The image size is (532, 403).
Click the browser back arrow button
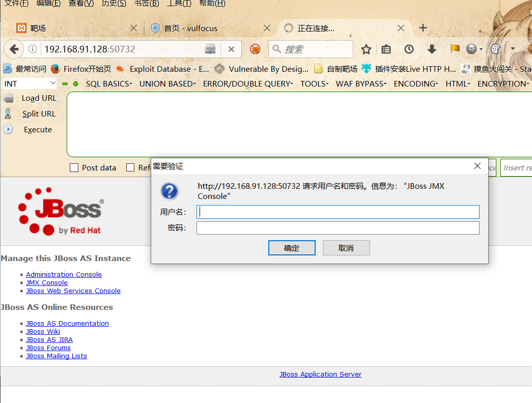[14, 49]
